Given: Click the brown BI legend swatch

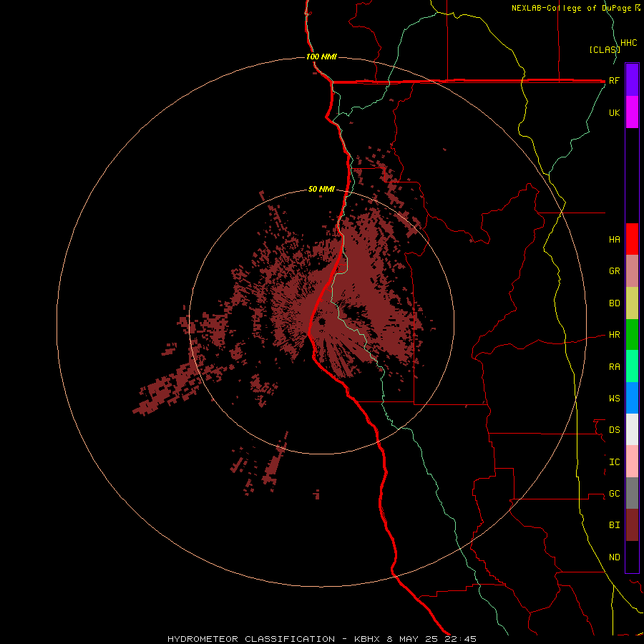Looking at the screenshot, I should 632,525.
